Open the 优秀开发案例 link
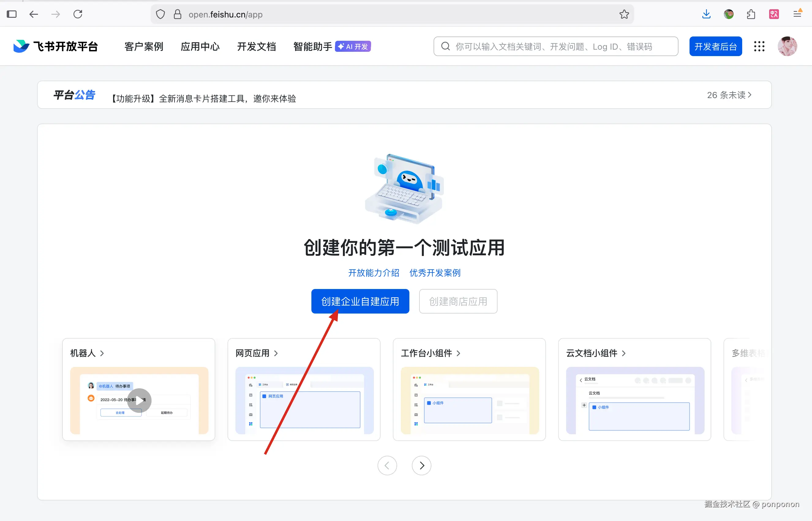The image size is (812, 521). [435, 273]
